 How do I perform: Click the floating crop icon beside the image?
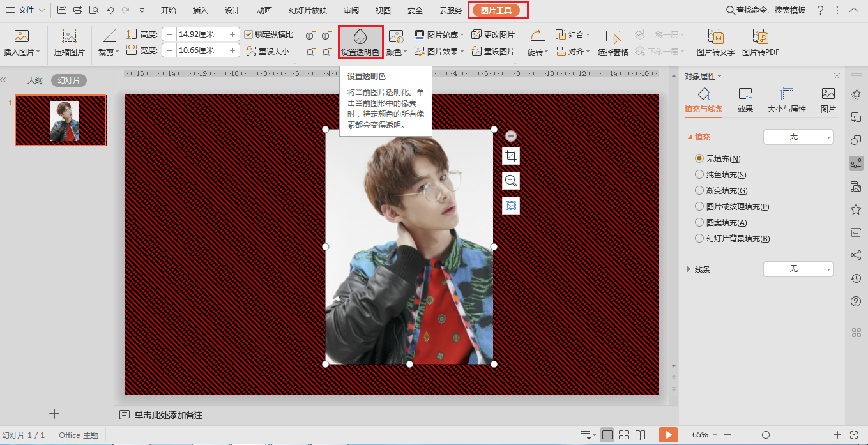510,156
